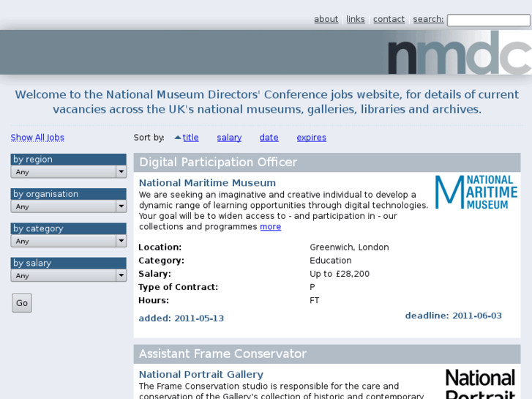Click the Greenwich, London location value
The width and height of the screenshot is (532, 399).
[349, 247]
